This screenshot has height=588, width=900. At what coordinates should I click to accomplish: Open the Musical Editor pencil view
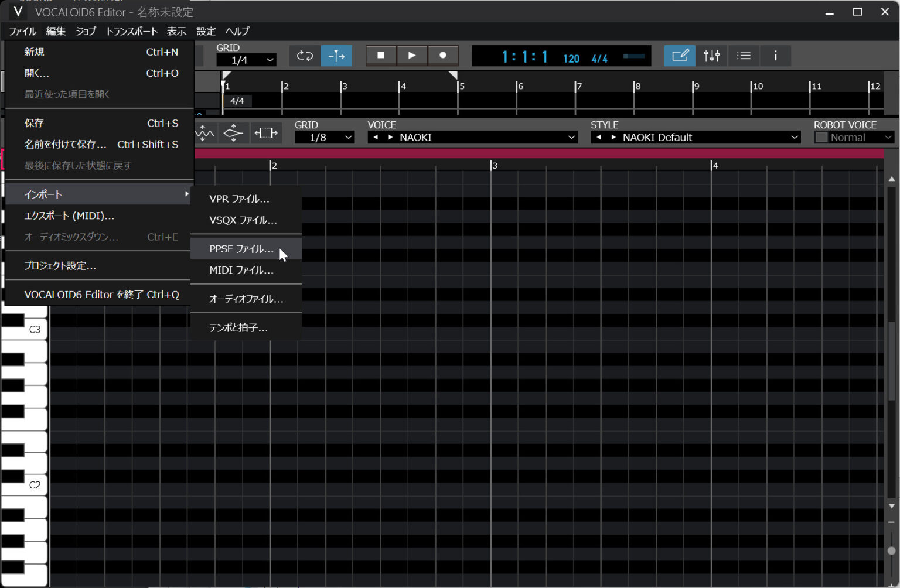coord(680,56)
